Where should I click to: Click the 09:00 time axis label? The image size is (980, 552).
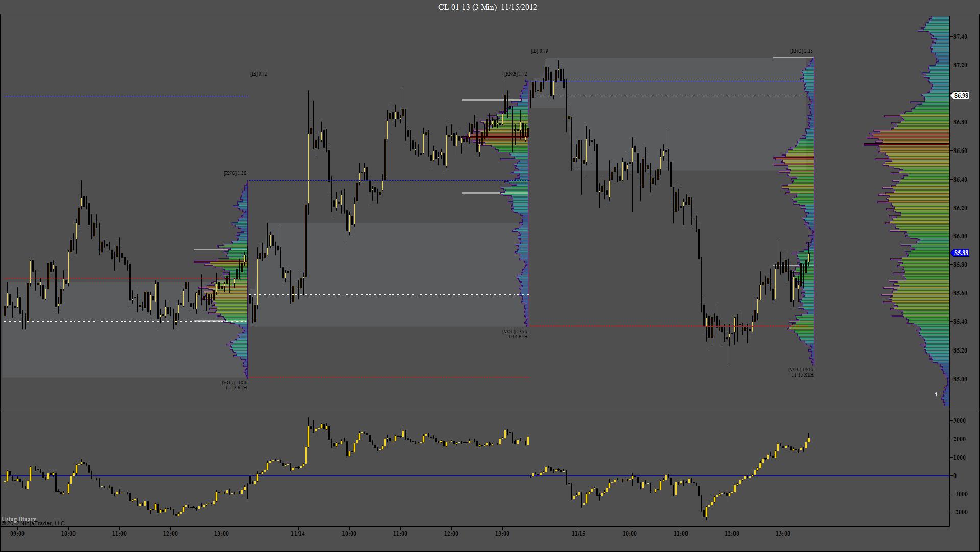tap(17, 534)
